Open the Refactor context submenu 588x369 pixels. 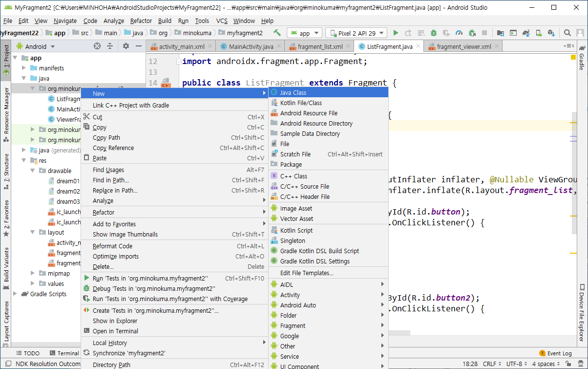coord(174,213)
